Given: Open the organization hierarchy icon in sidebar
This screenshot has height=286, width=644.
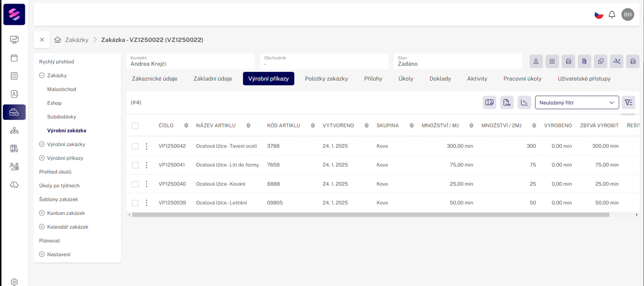Looking at the screenshot, I should [x=14, y=130].
